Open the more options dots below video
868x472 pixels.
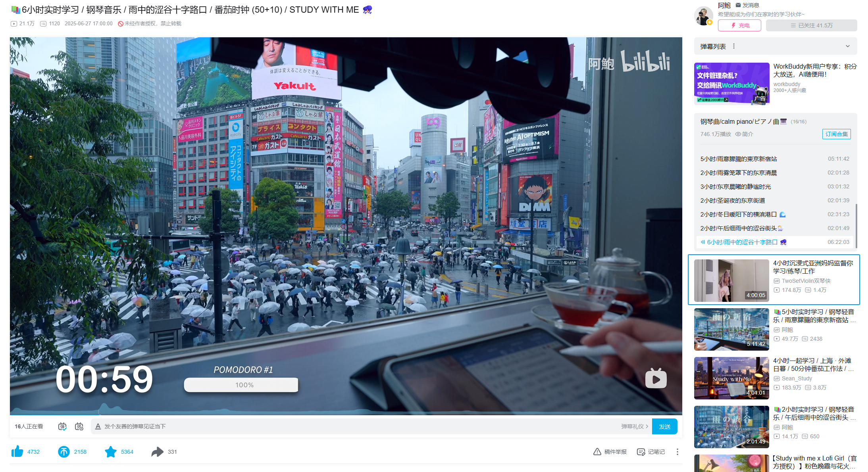coord(677,452)
